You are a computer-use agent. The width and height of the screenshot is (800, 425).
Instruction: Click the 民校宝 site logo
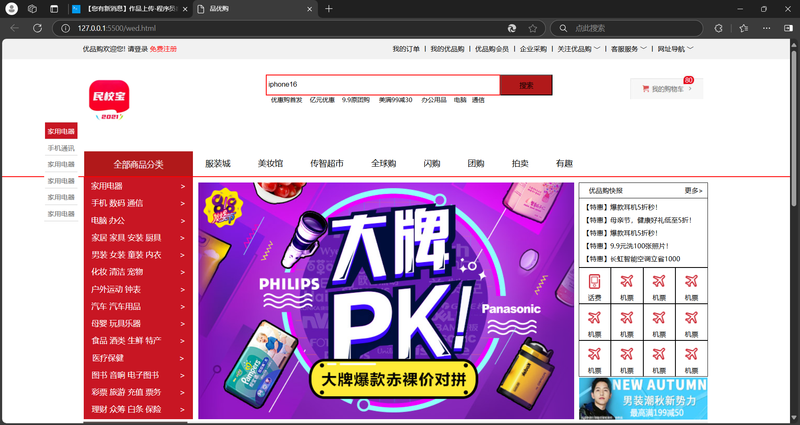tap(109, 99)
